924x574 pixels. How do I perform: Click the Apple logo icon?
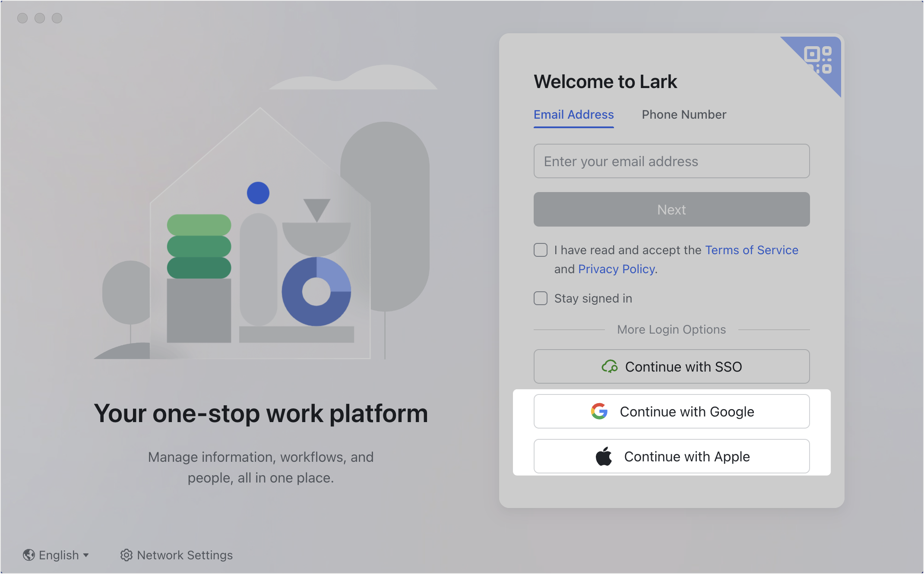click(604, 456)
